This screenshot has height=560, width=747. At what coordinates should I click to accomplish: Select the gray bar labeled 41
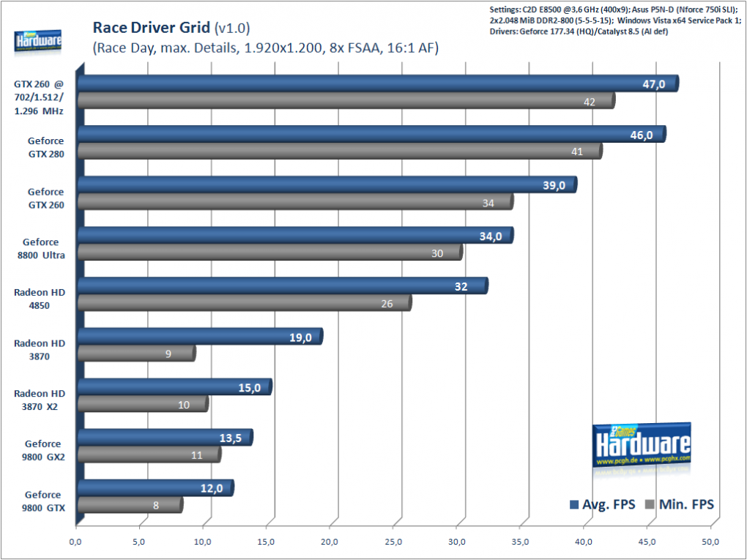(x=340, y=152)
